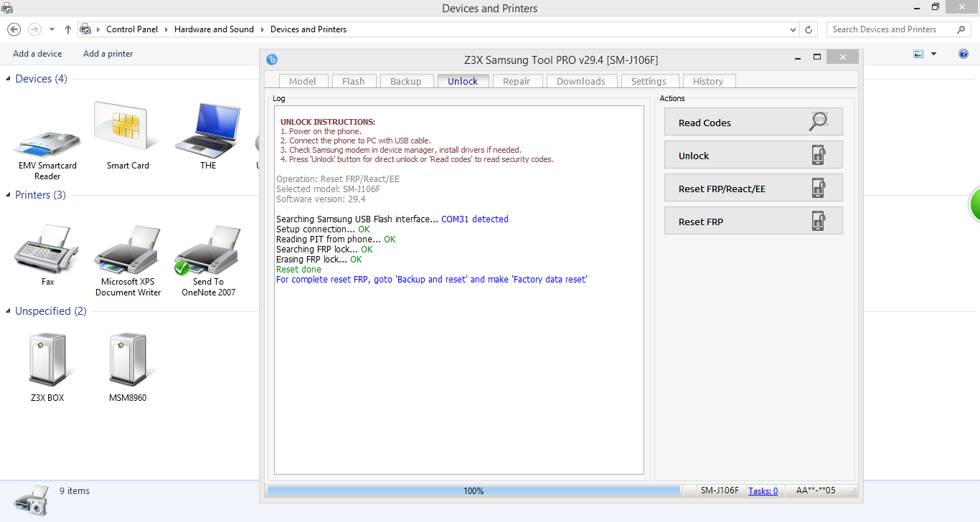Click the Help question mark icon

tap(963, 54)
